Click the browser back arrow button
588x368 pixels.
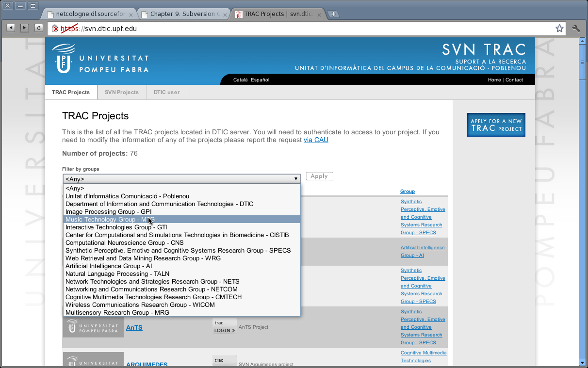pyautogui.click(x=11, y=28)
